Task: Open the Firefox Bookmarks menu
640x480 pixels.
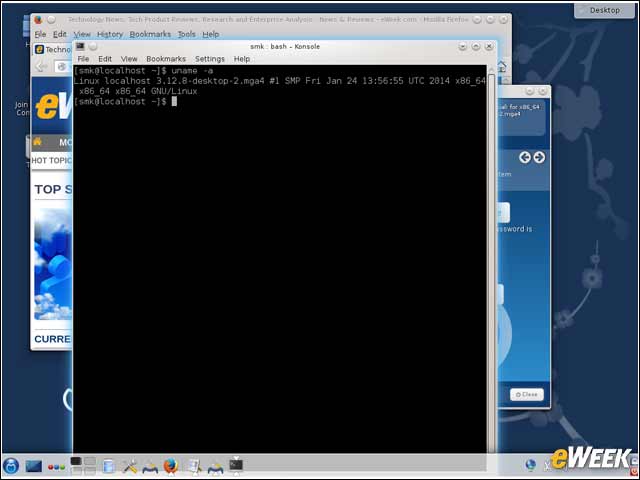Action: click(x=150, y=34)
